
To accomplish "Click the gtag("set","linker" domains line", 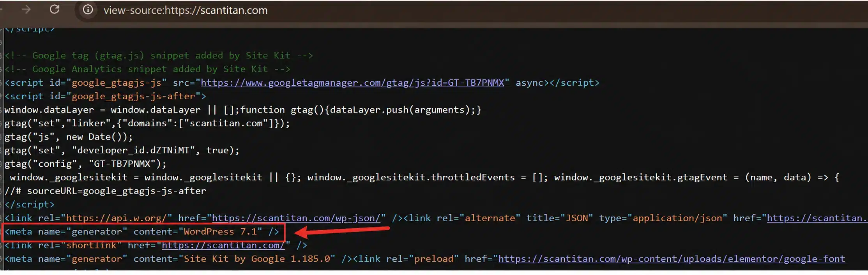I will 147,123.
